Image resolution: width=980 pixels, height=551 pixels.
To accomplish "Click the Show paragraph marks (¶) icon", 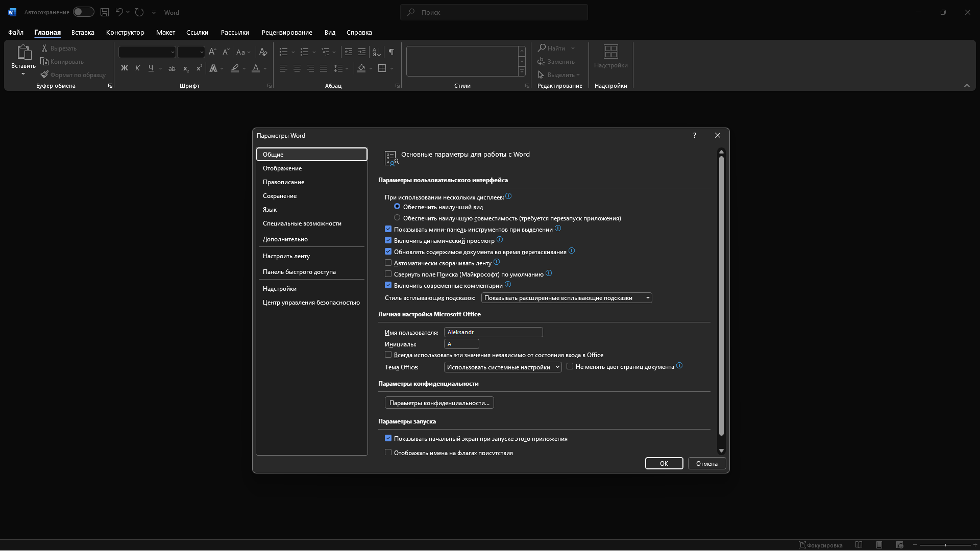I will (391, 52).
